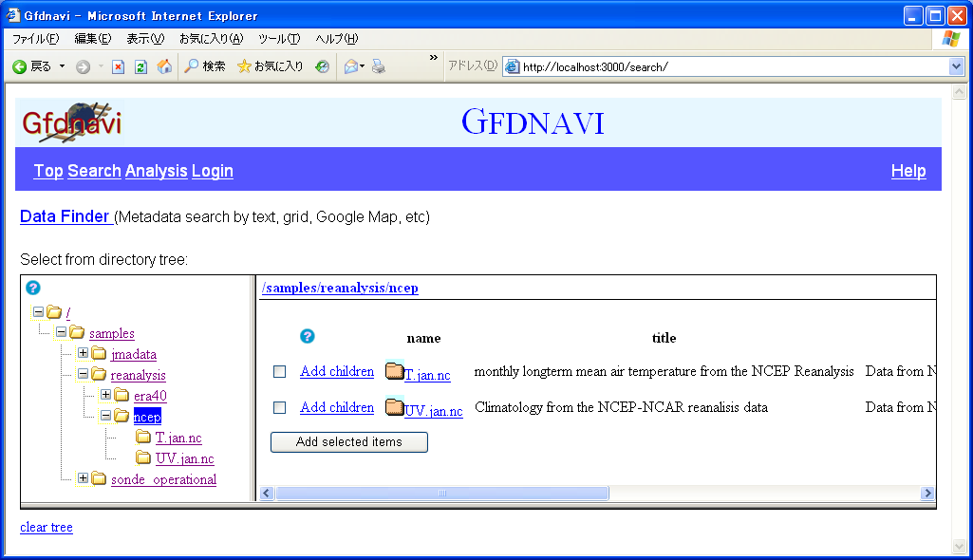Click the Print toolbar icon
Viewport: 973px width, 560px height.
click(379, 66)
